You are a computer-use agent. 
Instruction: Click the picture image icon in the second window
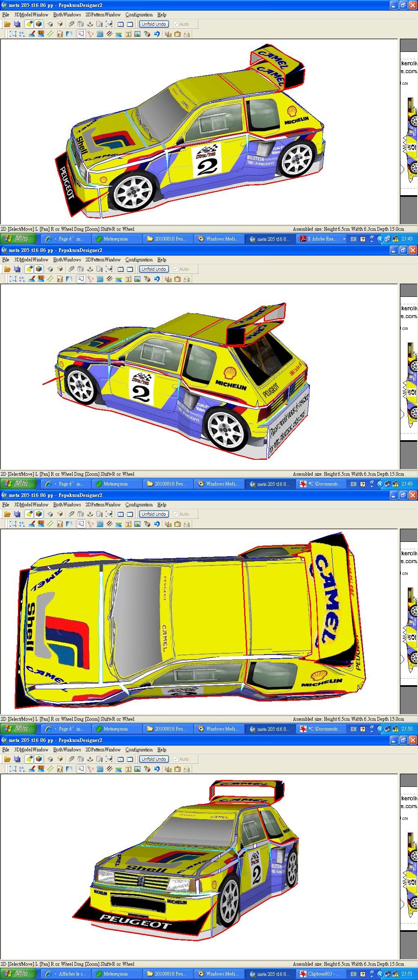click(x=138, y=279)
